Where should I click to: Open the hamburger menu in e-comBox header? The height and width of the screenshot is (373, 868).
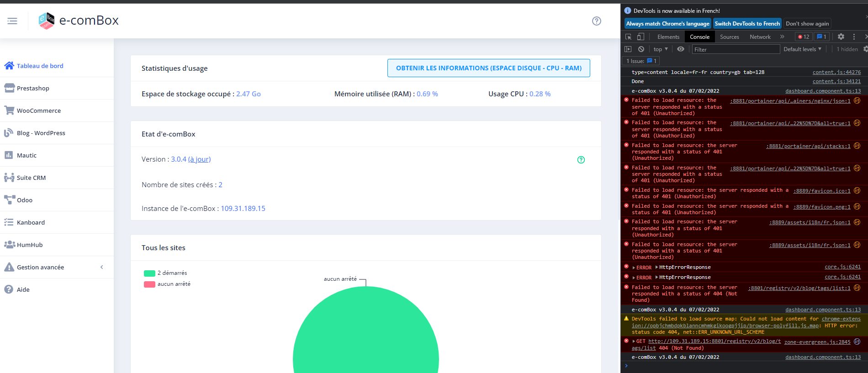(x=12, y=21)
